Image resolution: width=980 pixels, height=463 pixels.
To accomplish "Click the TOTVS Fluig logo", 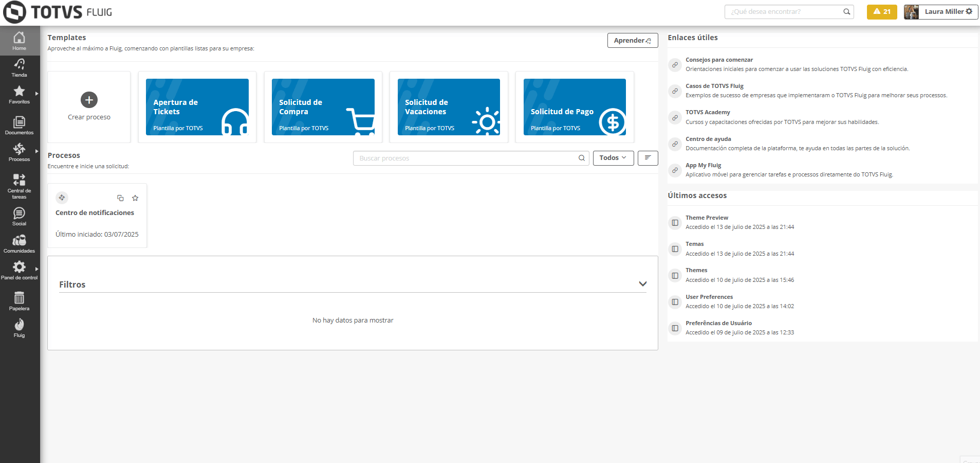I will (x=58, y=12).
